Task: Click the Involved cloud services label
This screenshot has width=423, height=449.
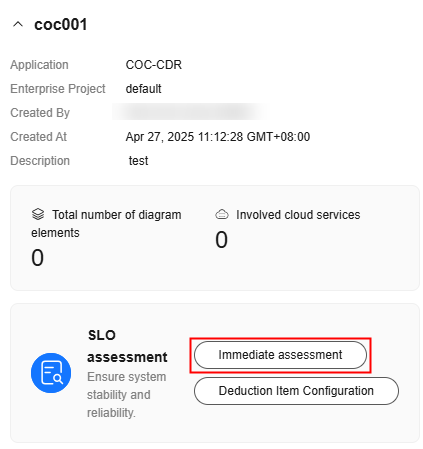Action: coord(298,215)
